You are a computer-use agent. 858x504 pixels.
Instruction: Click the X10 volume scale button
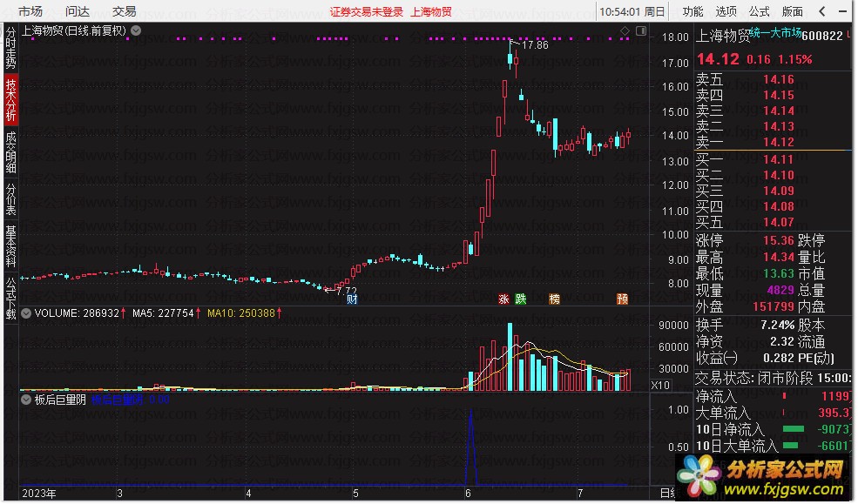[660, 385]
